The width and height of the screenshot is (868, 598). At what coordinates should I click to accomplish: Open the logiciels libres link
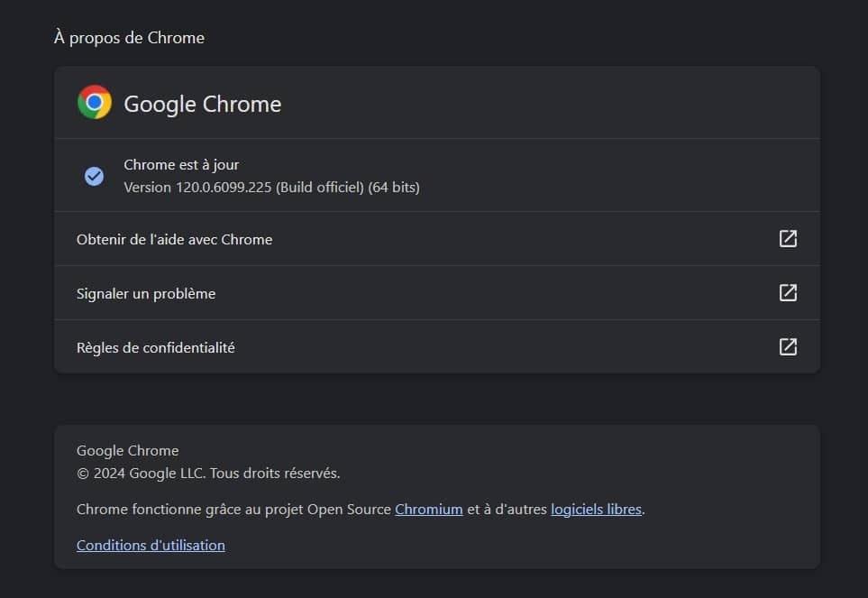[x=596, y=509]
